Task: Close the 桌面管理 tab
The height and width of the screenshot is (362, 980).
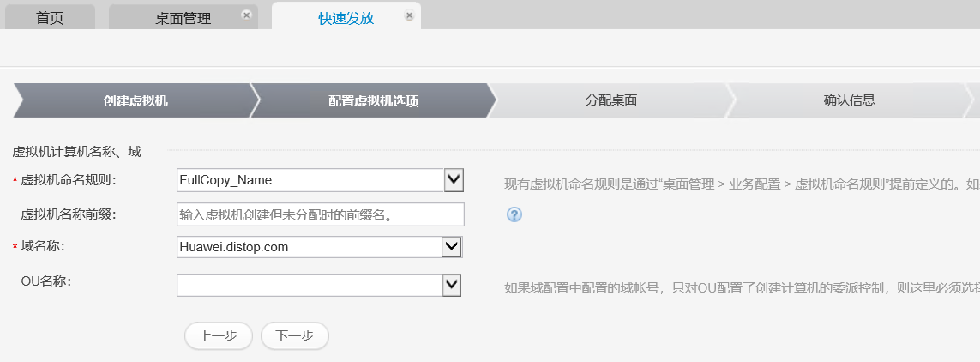Action: click(x=247, y=15)
